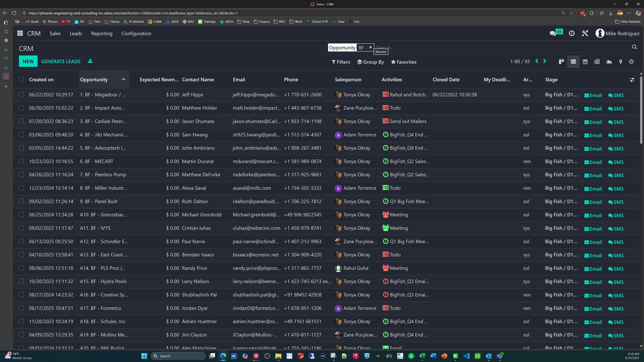Go to previous page of records
Screen dimensions: 644x362
[537, 61]
